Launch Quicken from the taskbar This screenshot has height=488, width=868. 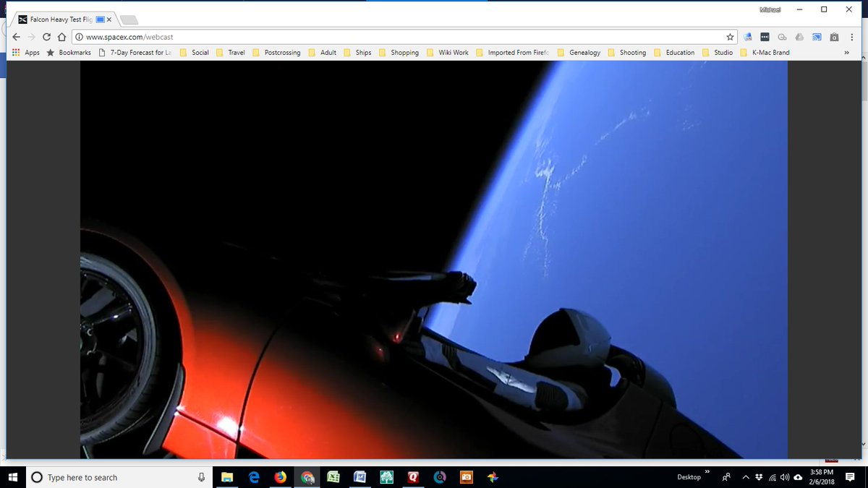point(413,477)
